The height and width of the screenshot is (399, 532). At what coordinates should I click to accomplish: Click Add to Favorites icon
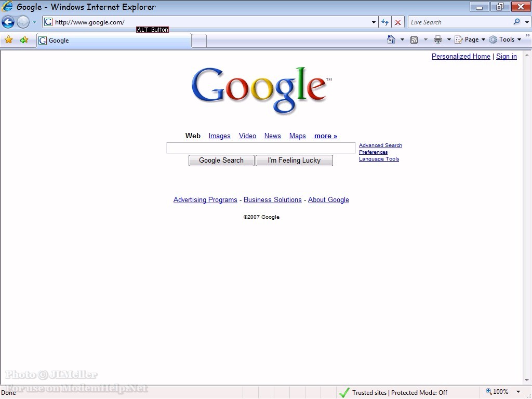pos(24,40)
